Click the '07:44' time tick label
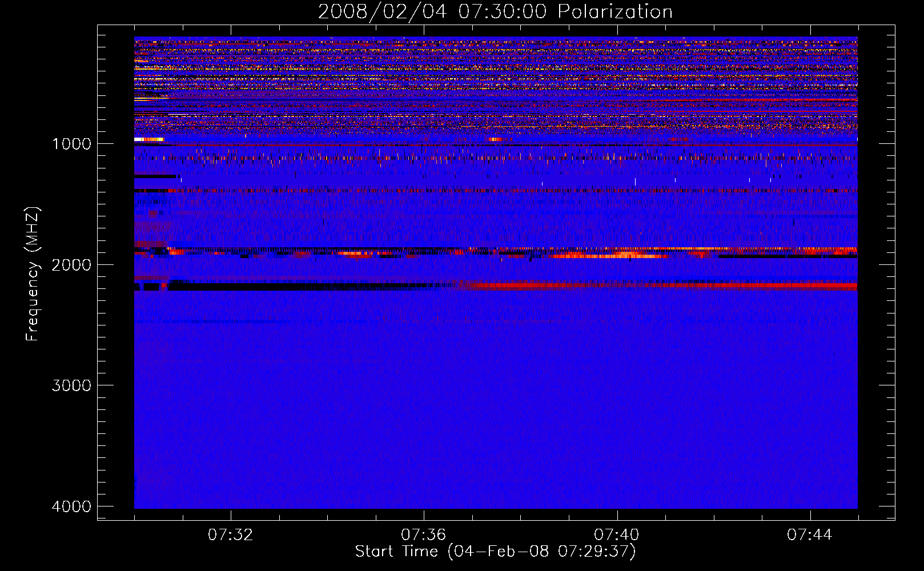924x571 pixels. coord(810,534)
